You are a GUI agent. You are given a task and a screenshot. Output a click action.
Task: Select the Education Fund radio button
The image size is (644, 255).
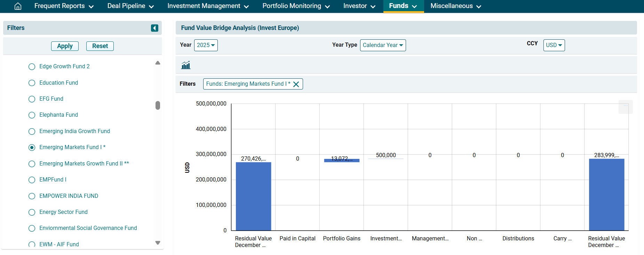point(32,83)
